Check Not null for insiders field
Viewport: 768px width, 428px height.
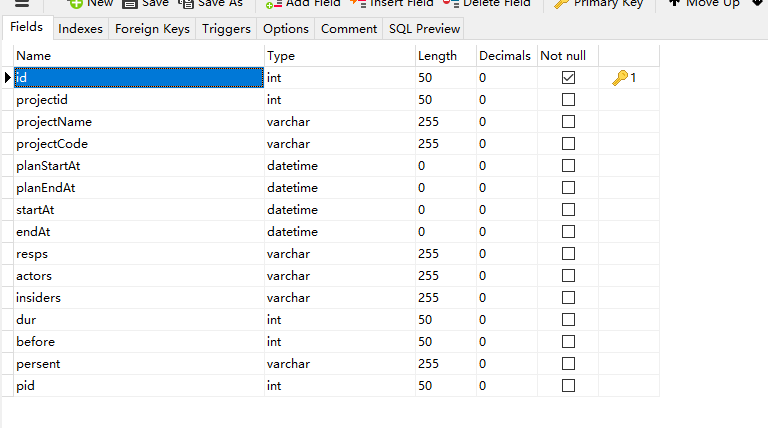pos(568,298)
